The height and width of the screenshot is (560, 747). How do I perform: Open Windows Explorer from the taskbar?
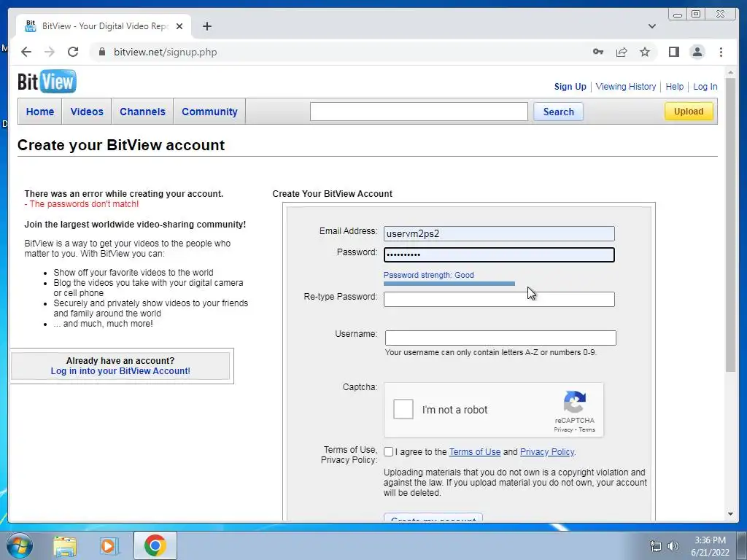(65, 545)
